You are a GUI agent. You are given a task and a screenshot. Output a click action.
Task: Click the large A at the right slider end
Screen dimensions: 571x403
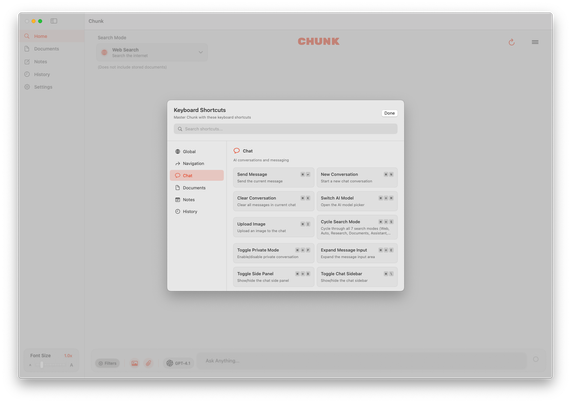click(x=71, y=365)
